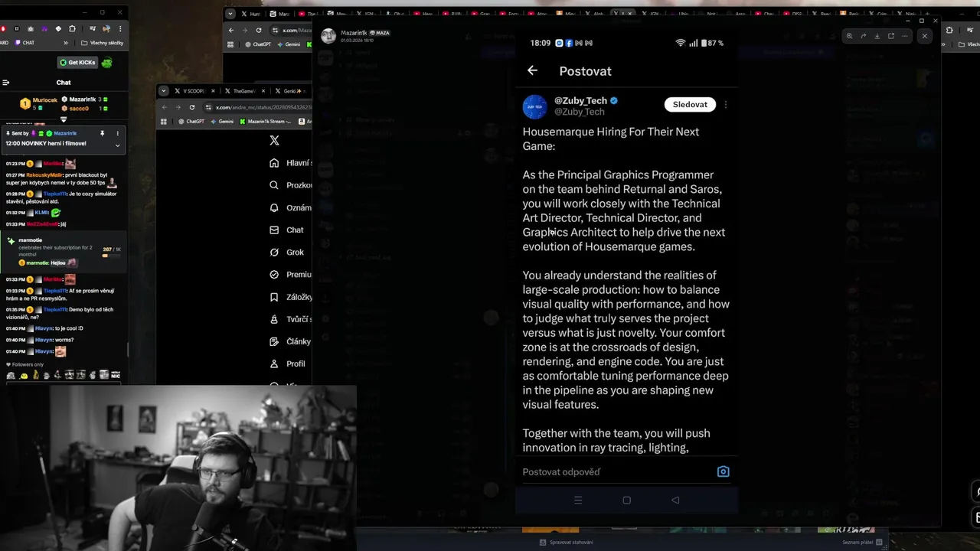980x551 pixels.
Task: Click the X logo in the sidebar
Action: [x=274, y=141]
